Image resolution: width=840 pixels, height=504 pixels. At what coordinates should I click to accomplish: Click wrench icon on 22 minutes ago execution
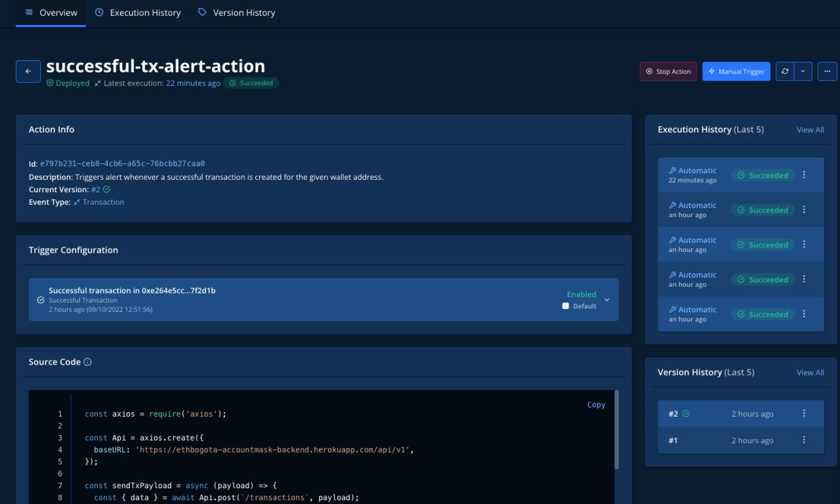672,171
